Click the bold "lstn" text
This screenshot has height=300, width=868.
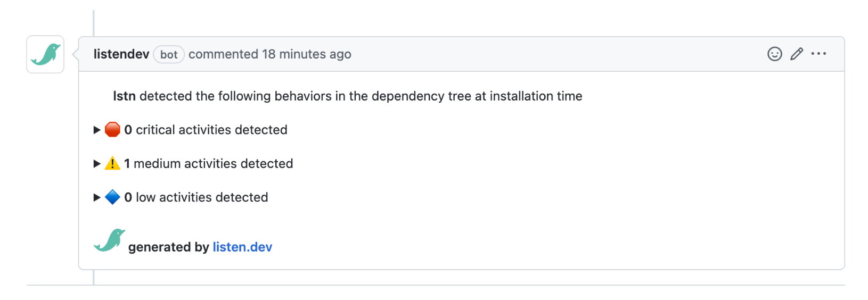(124, 96)
